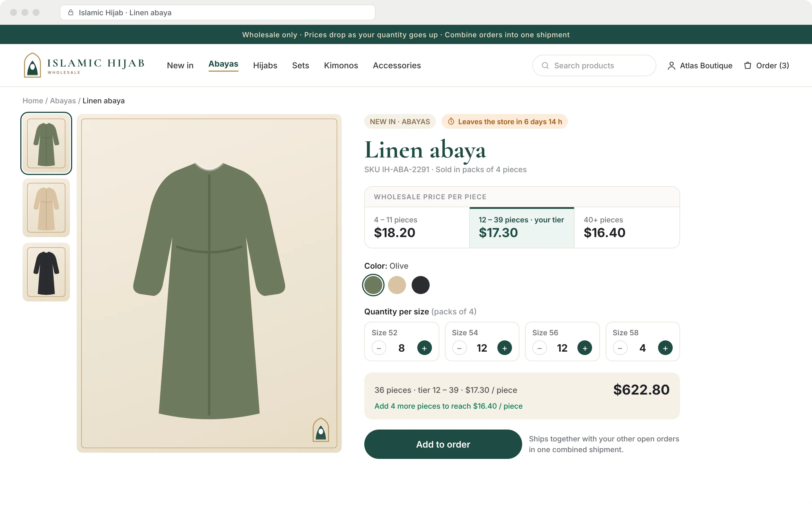Click the search magnifier icon
Viewport: 812px width, 508px height.
(x=545, y=65)
